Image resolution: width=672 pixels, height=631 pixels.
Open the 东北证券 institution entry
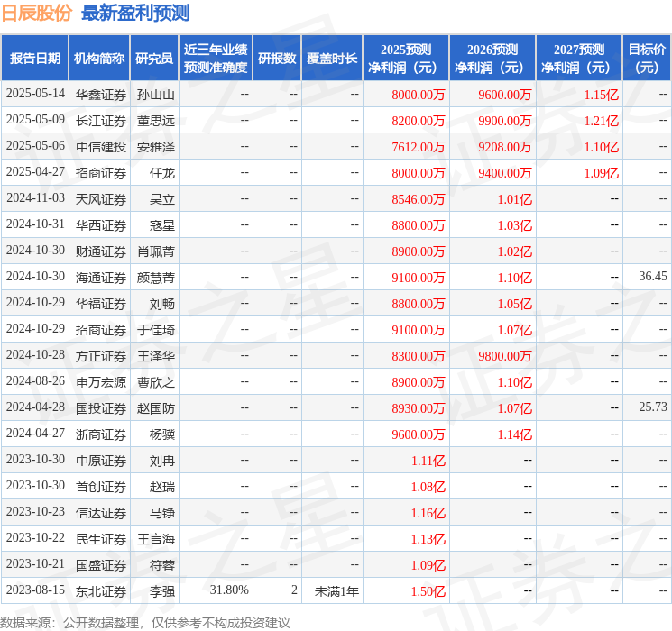(100, 591)
